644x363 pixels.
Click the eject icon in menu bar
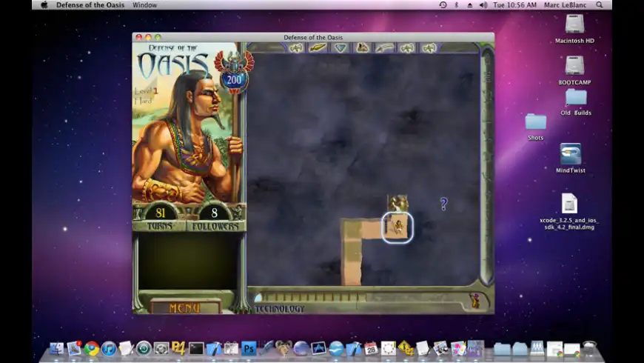coord(469,5)
